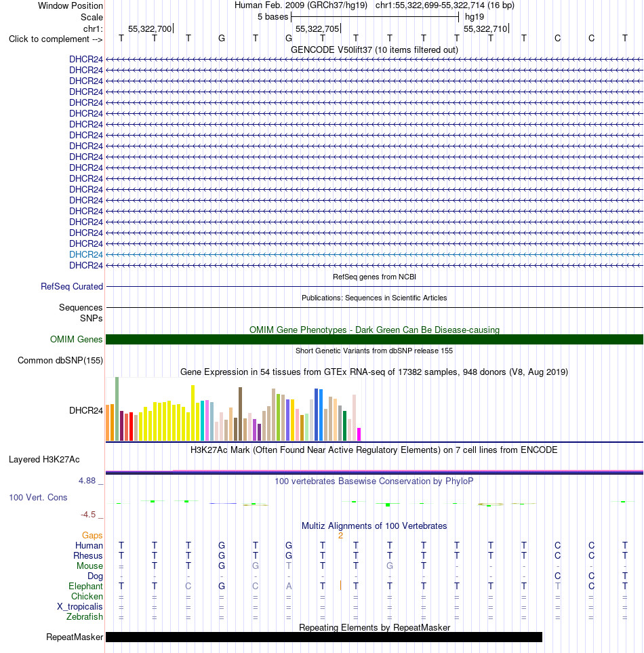Click the Sequences SNPs track label

coord(81,313)
